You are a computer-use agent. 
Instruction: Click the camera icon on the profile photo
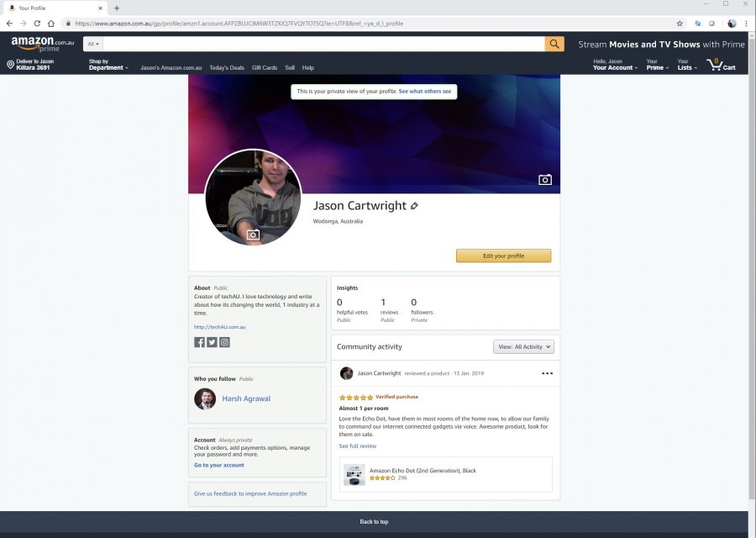tap(253, 235)
